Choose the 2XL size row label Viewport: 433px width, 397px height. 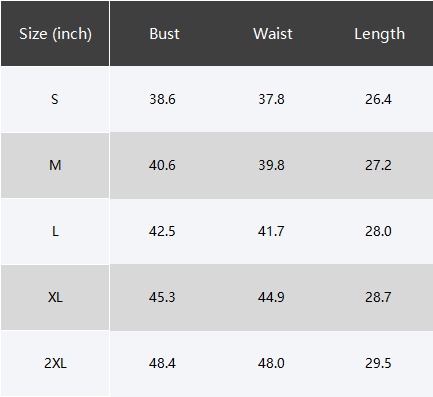(55, 363)
